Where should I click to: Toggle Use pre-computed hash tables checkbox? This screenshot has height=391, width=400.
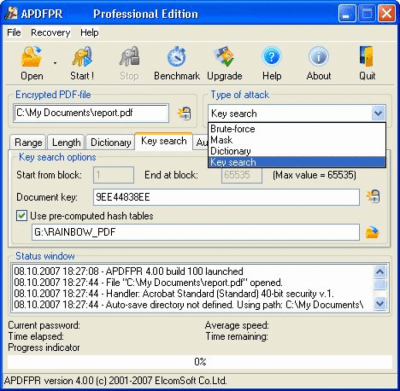point(22,216)
